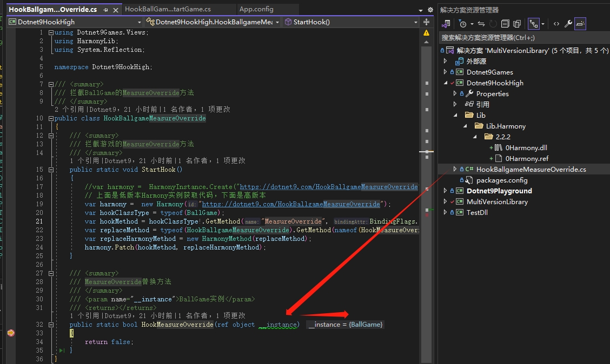Collapse the class HookBallgameMeasureOverride region
This screenshot has width=610, height=364.
tap(51, 118)
